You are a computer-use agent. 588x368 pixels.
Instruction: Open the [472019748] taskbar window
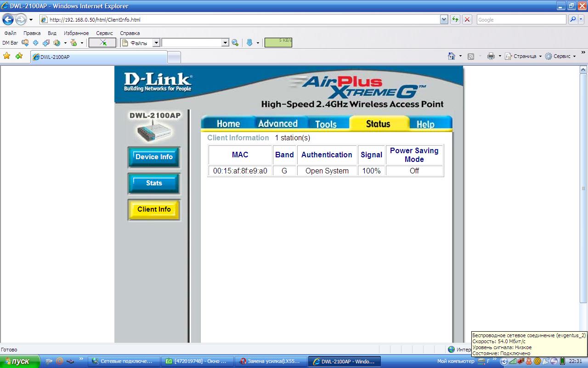tap(198, 362)
